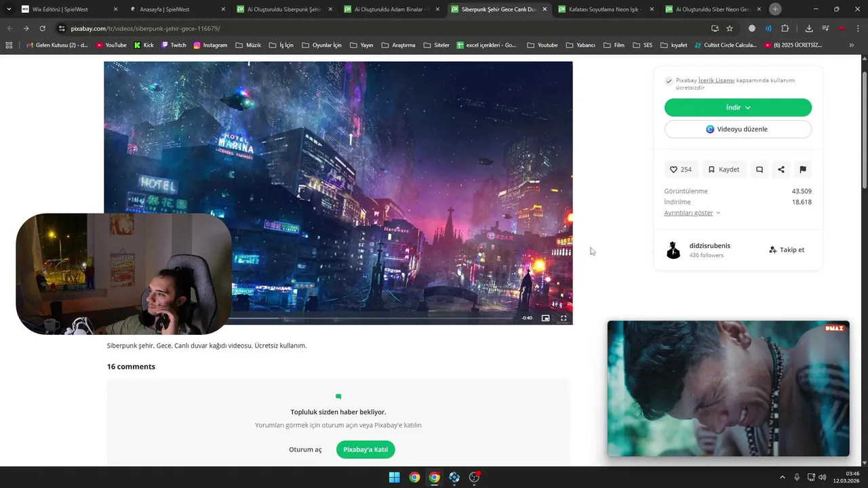Open Müzik bookmark folder
The image size is (868, 488).
click(248, 45)
